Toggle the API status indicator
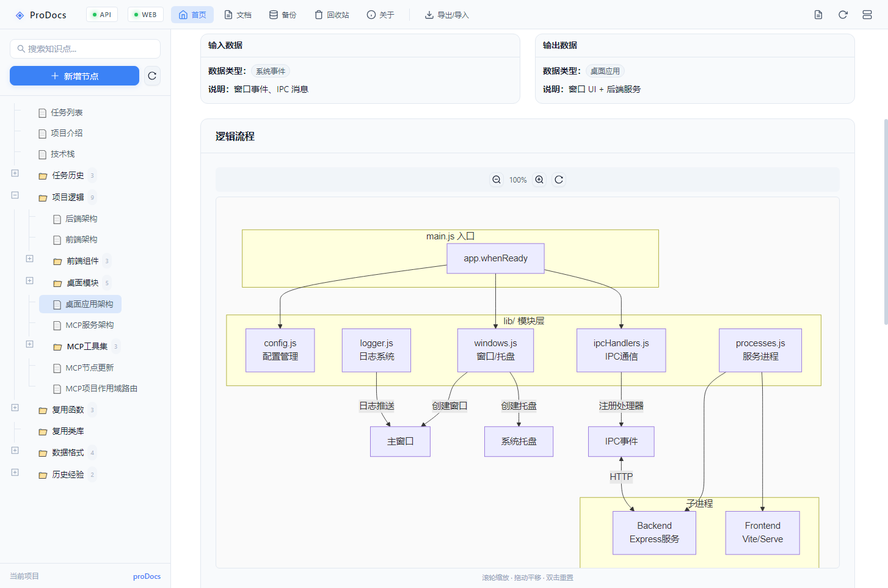This screenshot has width=888, height=588. (x=101, y=14)
